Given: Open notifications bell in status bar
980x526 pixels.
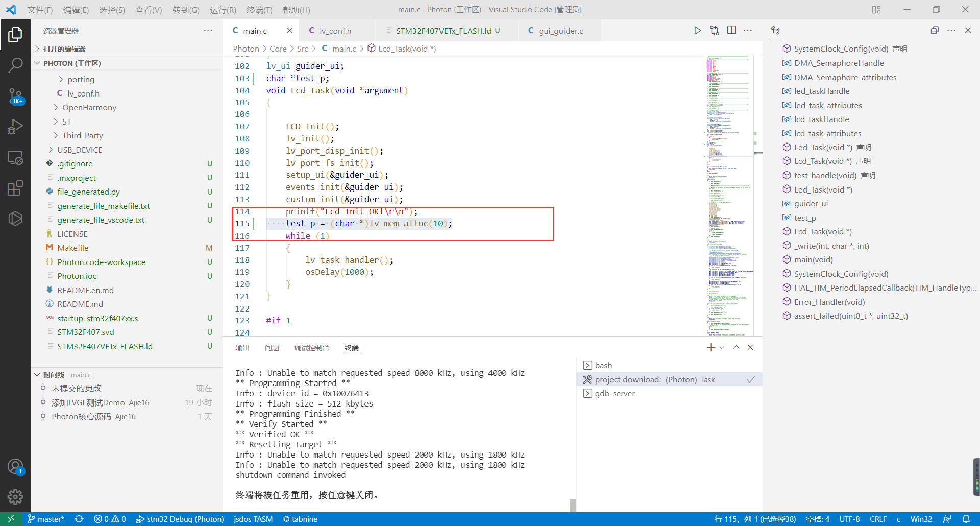Looking at the screenshot, I should point(966,519).
